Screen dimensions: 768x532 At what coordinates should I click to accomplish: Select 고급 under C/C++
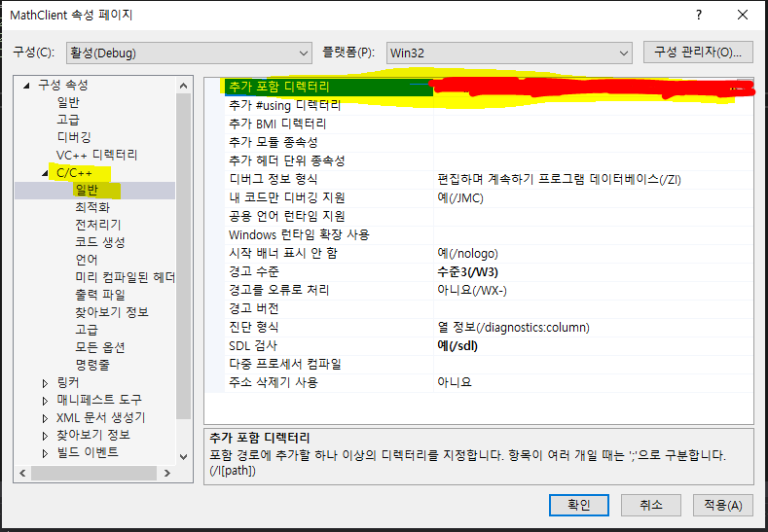click(87, 330)
